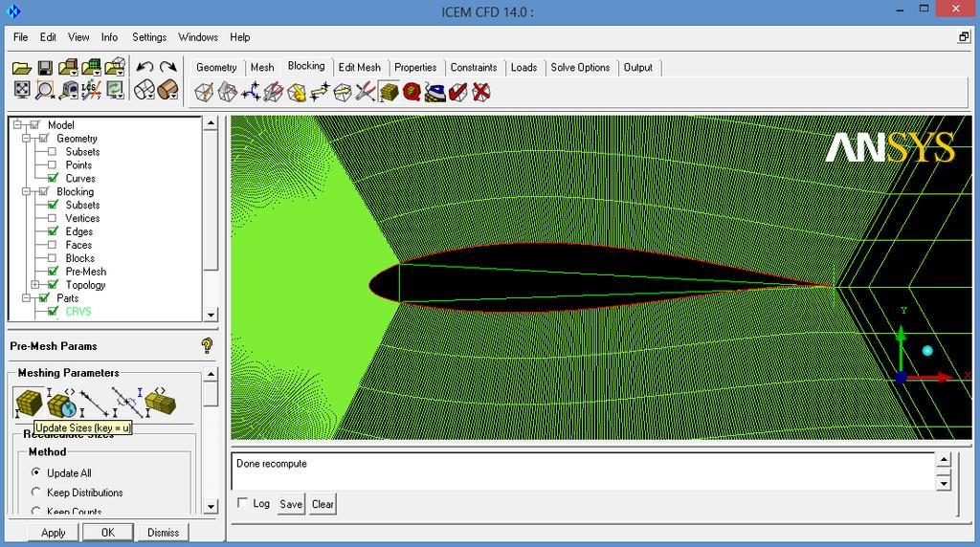
Task: Select the Match Edges icon
Action: point(127,403)
